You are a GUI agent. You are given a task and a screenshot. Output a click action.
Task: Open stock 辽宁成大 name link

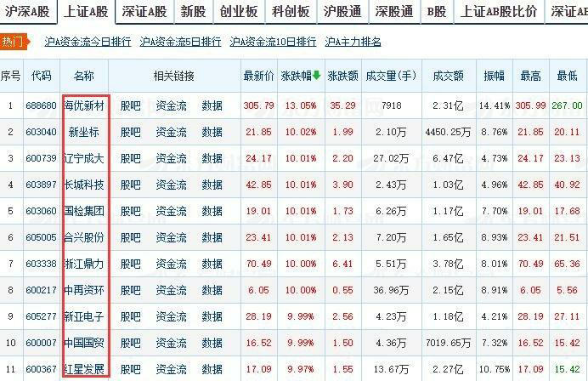click(84, 158)
